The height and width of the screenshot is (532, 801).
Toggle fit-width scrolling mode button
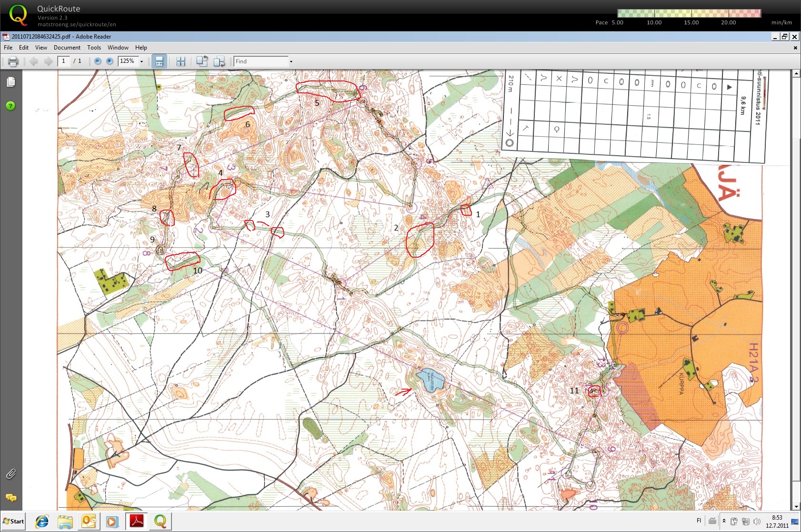pos(160,61)
